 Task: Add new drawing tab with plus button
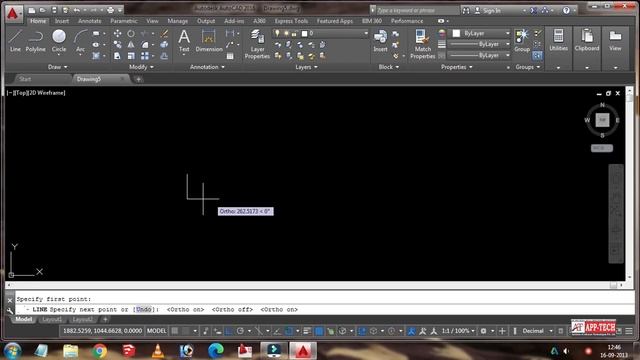click(x=138, y=79)
